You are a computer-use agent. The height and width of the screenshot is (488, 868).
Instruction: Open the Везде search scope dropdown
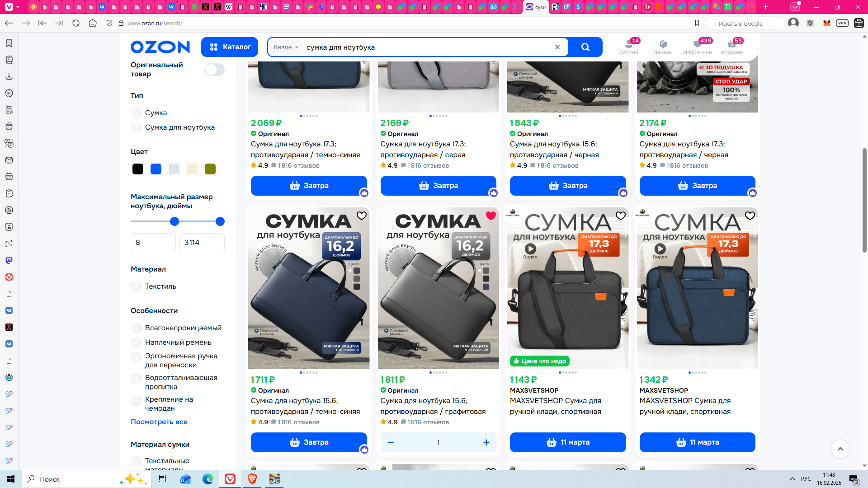(x=286, y=47)
